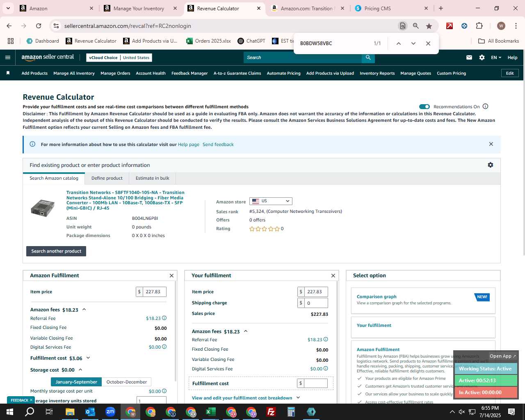Open Chrome tab search dropdown arrow

point(8,8)
